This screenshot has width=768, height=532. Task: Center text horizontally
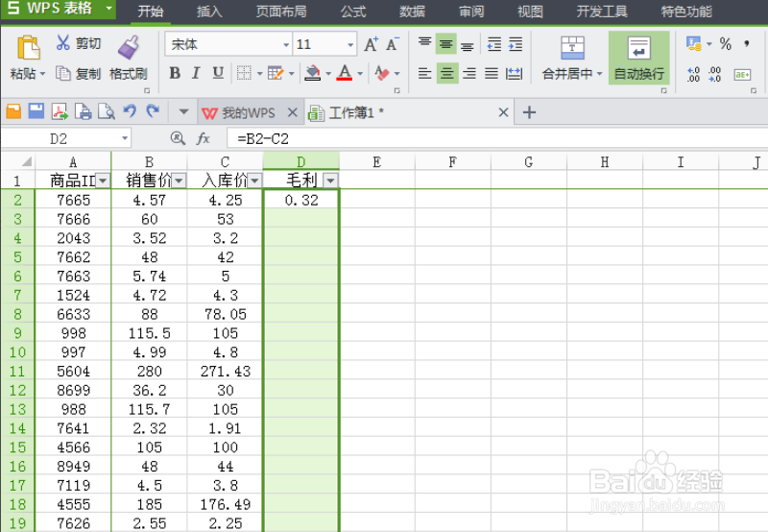pyautogui.click(x=446, y=74)
